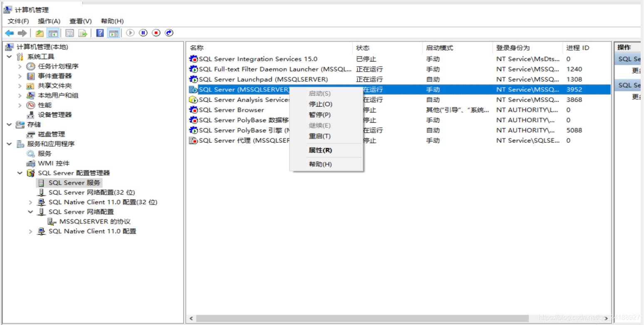This screenshot has width=644, height=325.
Task: Open the 操作(A) menu
Action: [49, 21]
